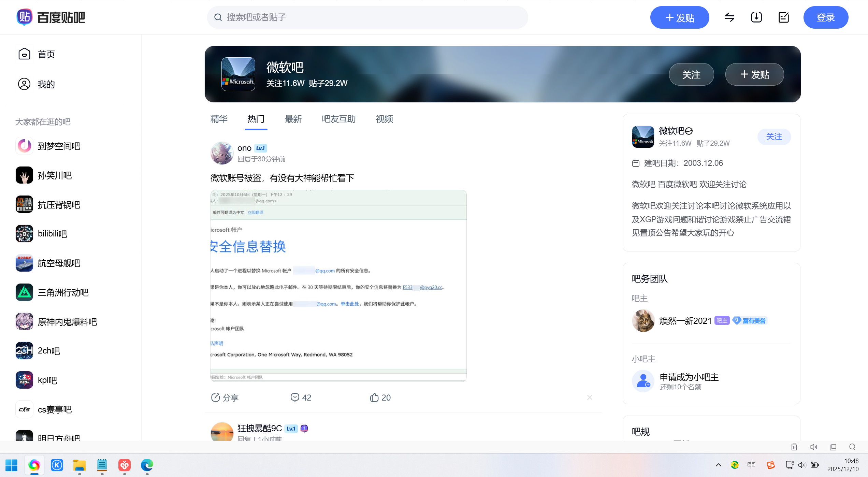Launch Chrome from the Windows taskbar

coord(34,465)
